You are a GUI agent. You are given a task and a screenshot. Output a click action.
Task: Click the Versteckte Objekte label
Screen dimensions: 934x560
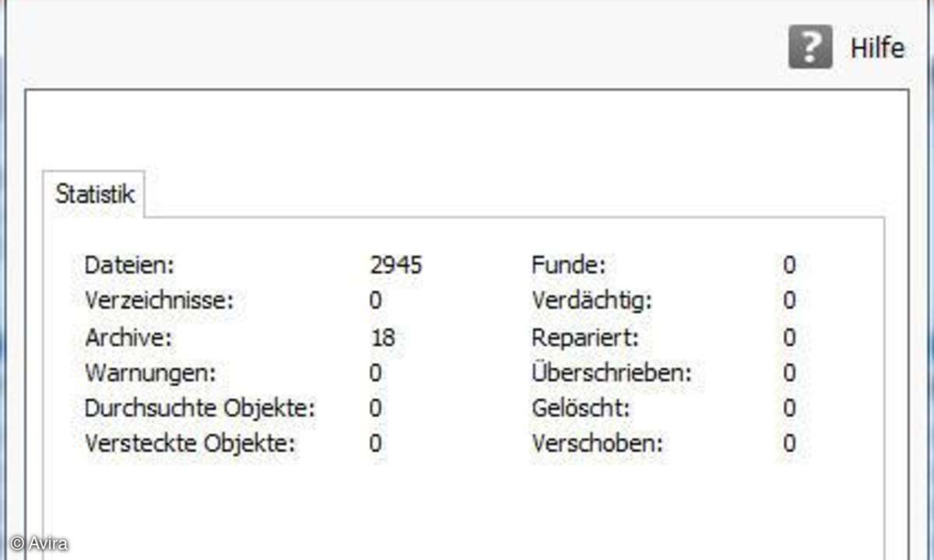[x=191, y=444]
